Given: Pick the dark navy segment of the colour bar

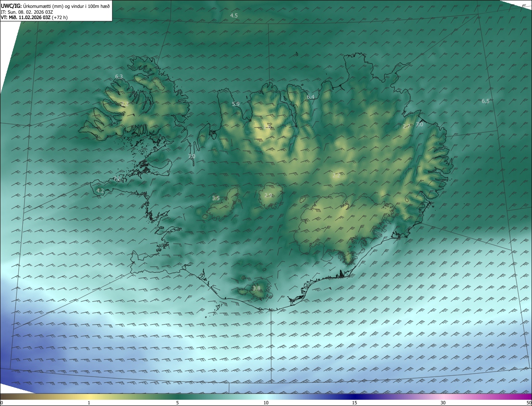Looking at the screenshot, I should pyautogui.click(x=355, y=396).
